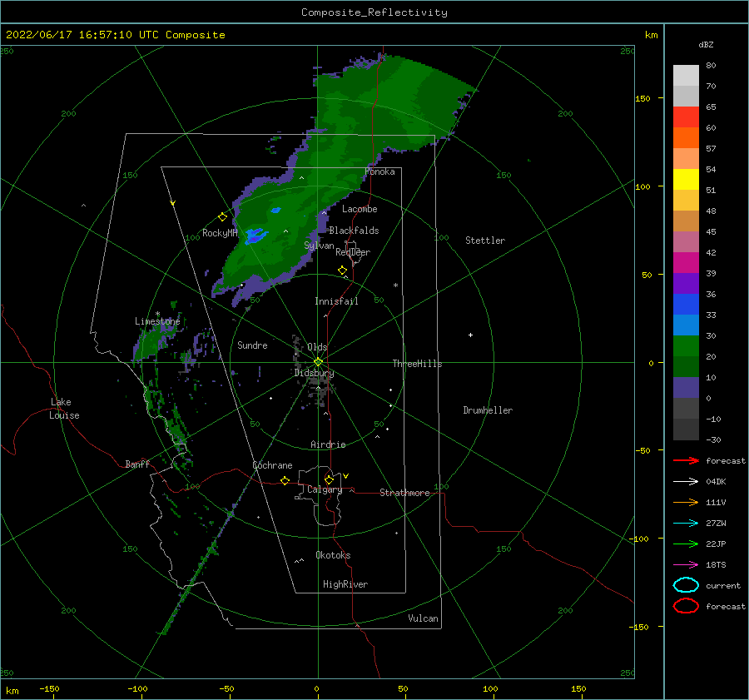Select the yellow diamond marker below RedDeer

tap(343, 271)
